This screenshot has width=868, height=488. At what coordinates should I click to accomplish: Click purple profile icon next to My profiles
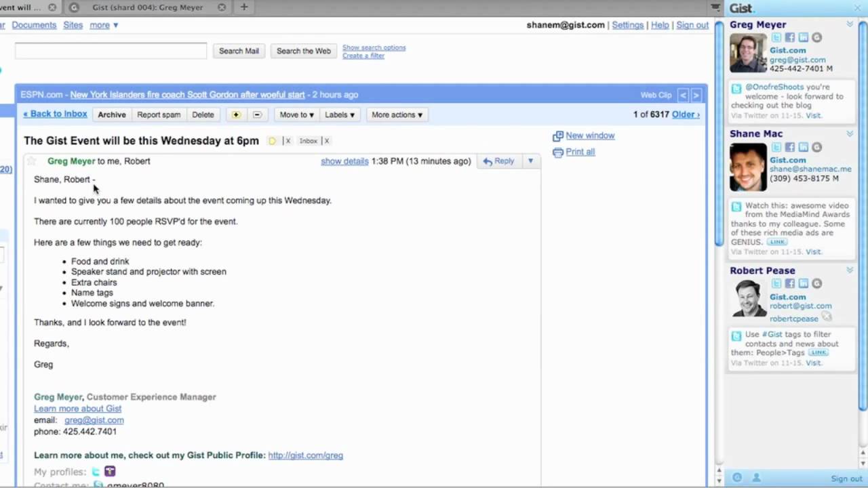[x=110, y=472]
